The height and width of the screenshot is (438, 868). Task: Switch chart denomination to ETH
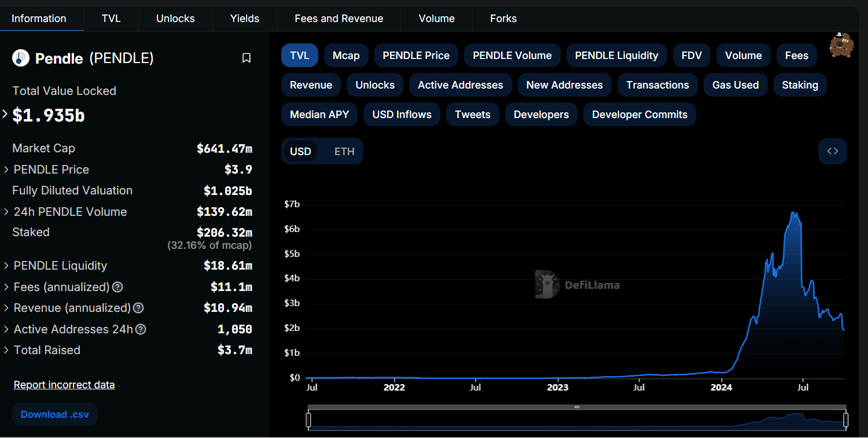point(344,151)
